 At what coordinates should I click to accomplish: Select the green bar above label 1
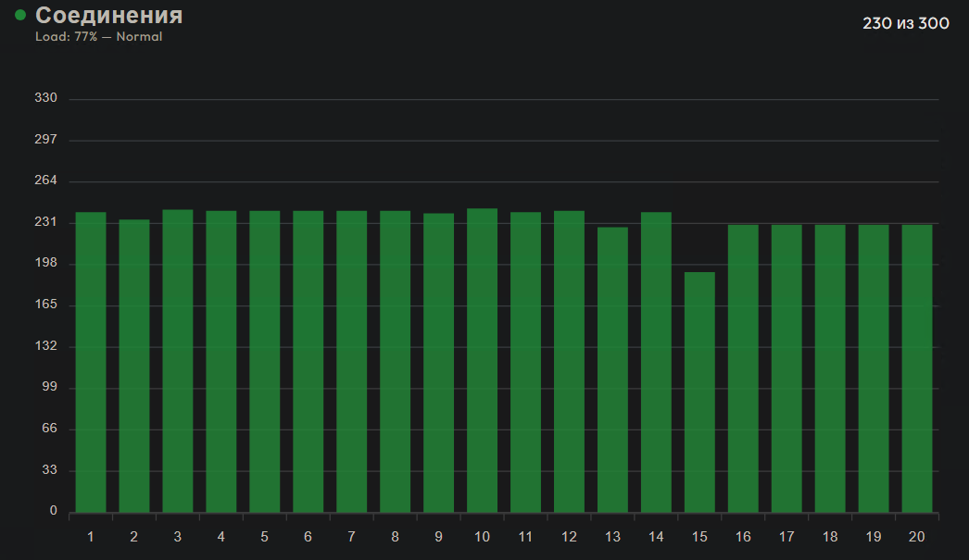[91, 363]
